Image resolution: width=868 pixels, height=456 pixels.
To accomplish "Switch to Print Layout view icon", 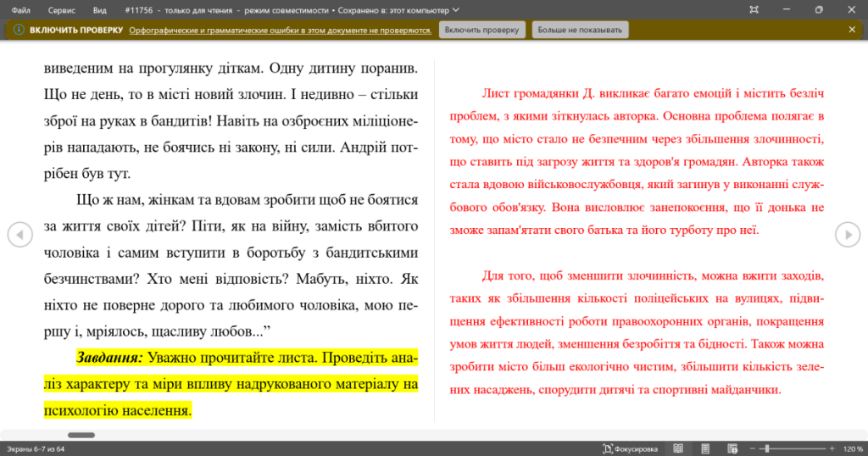I will [x=705, y=448].
